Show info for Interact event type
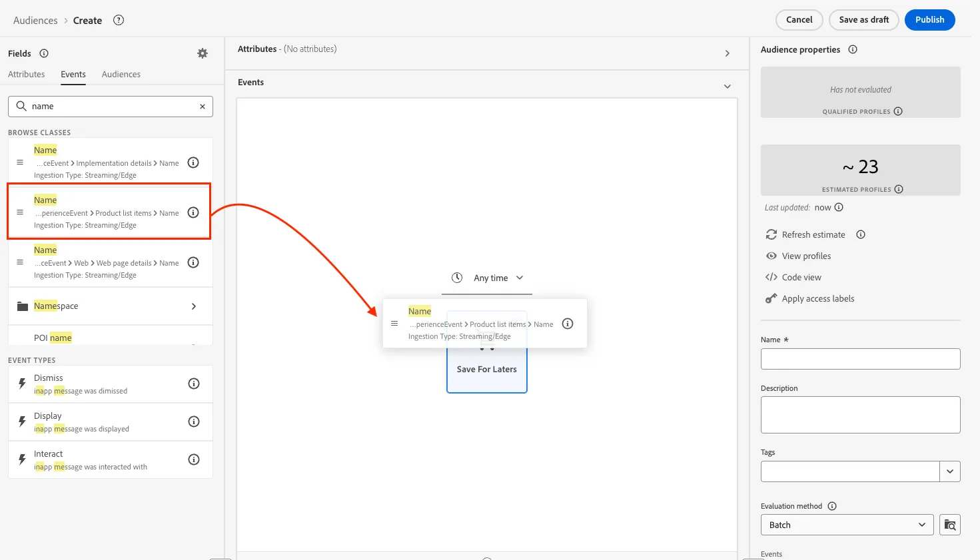 coord(194,459)
